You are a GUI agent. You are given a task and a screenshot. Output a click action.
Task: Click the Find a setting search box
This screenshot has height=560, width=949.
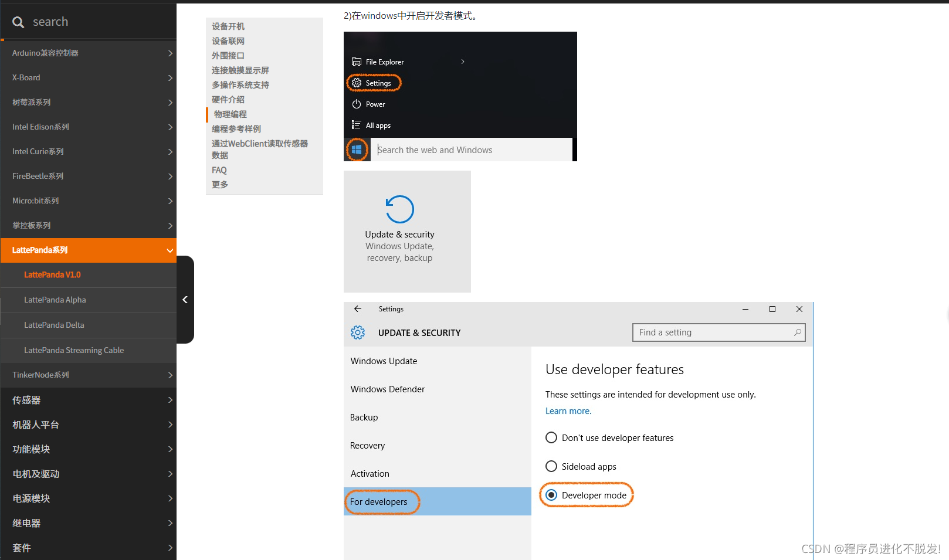point(719,332)
